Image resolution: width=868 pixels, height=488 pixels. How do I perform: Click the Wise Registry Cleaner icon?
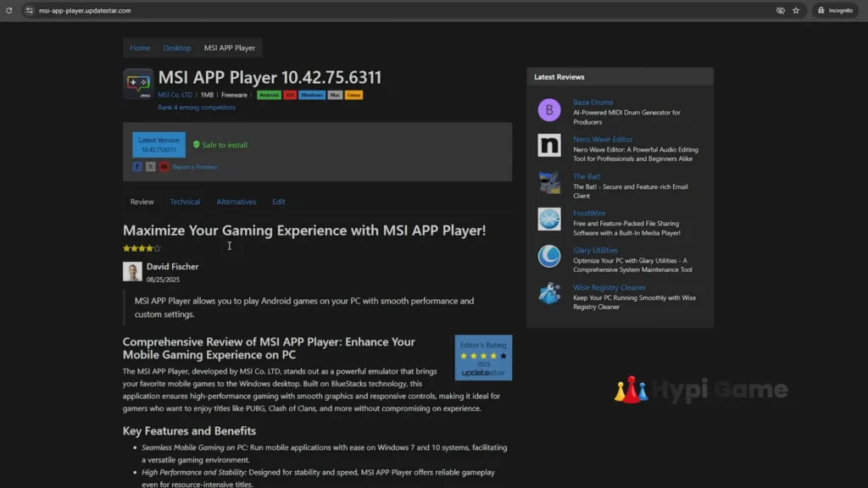click(549, 293)
